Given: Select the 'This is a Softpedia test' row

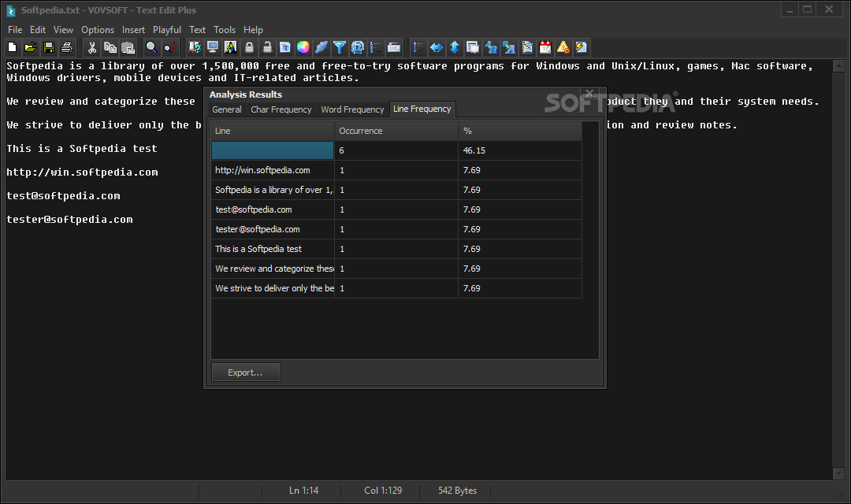Looking at the screenshot, I should (x=396, y=249).
